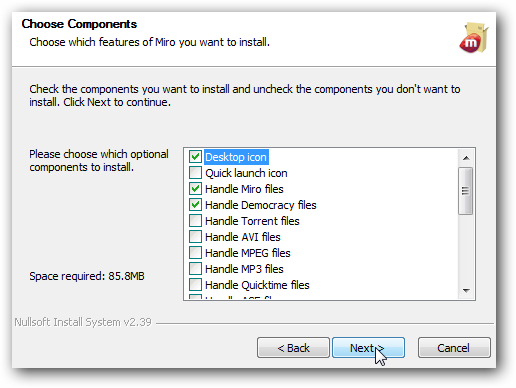Select the Handle Torrent files label
The image size is (516, 388).
pos(252,221)
